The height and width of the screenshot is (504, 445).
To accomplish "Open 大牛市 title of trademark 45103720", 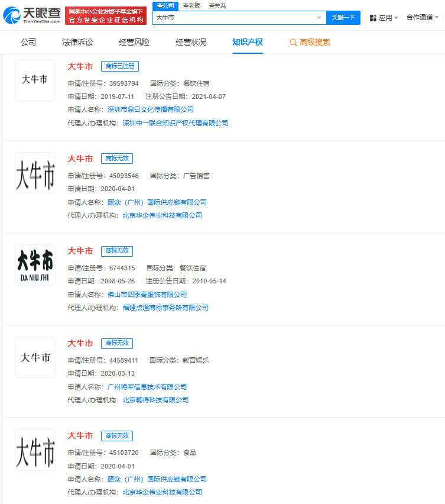I will coord(80,435).
